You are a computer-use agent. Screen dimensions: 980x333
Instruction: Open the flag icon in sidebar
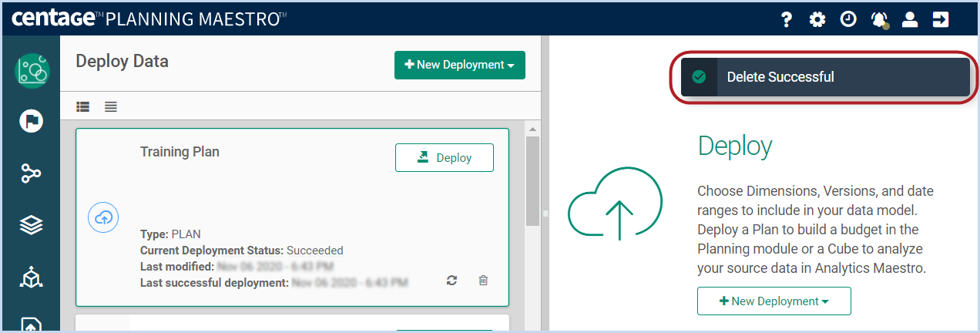click(x=31, y=120)
